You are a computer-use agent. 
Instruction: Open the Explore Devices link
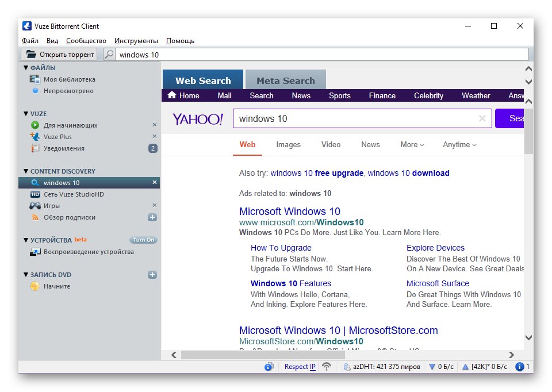tap(435, 248)
